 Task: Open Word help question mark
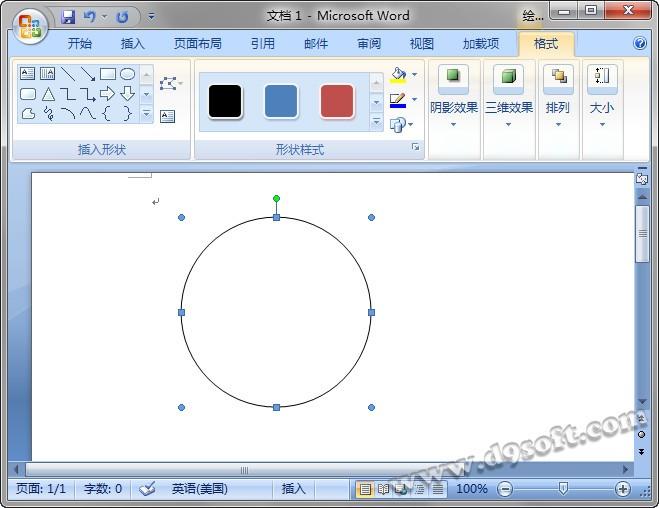pos(640,44)
